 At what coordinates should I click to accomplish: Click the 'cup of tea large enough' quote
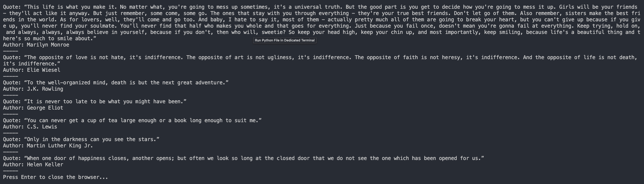click(132, 120)
